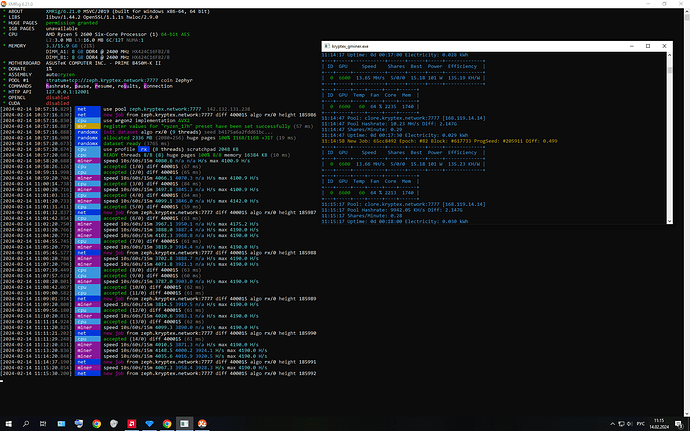Click gminer window scrollbar down arrow

pyautogui.click(x=670, y=221)
